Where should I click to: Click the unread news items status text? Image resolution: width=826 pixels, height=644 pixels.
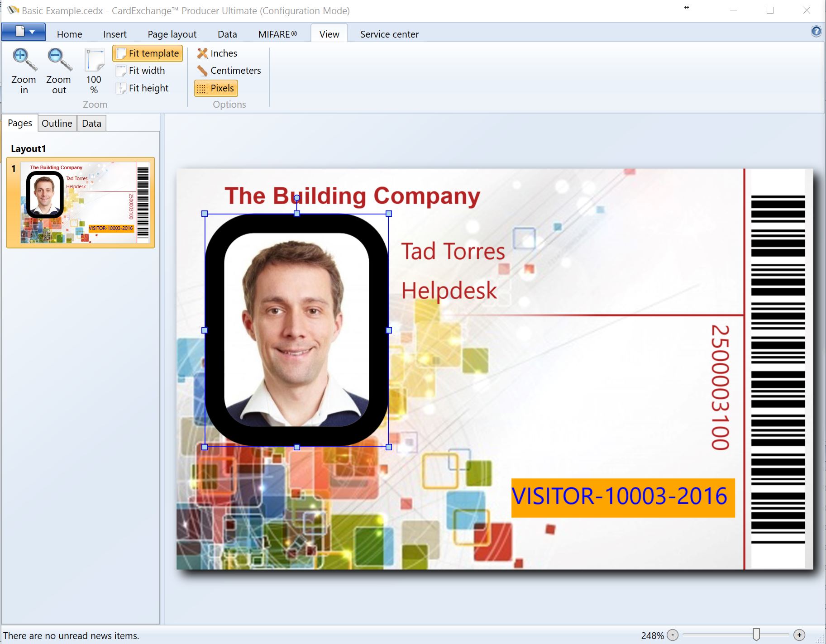71,635
